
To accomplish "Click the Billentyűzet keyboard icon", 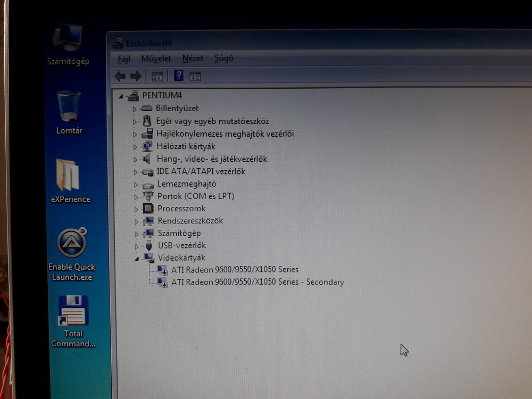I will point(146,108).
